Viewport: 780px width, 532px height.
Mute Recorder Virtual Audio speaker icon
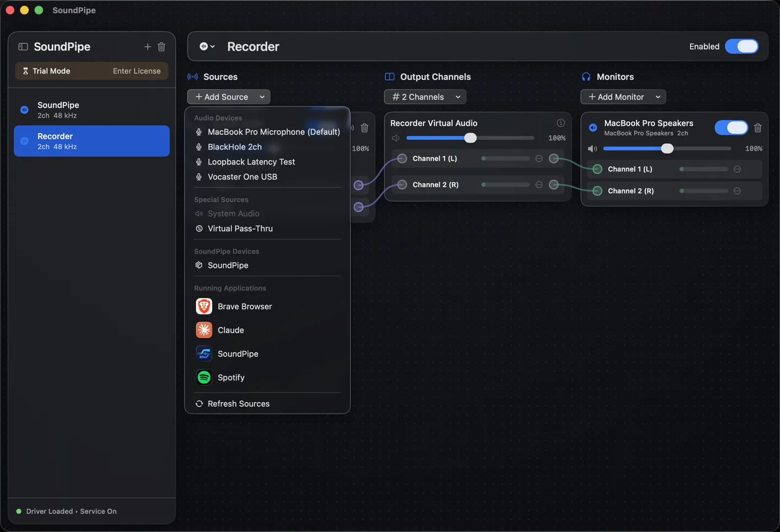[x=396, y=138]
